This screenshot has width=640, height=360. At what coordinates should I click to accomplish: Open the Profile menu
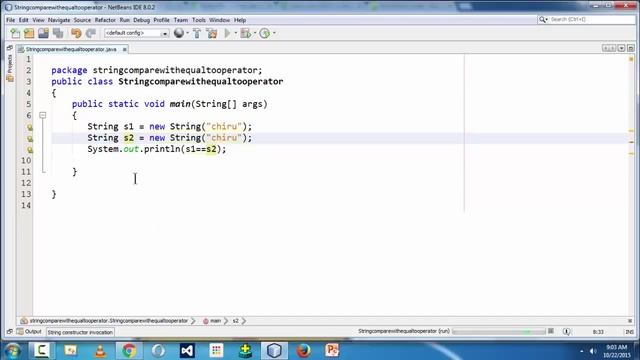[x=161, y=20]
